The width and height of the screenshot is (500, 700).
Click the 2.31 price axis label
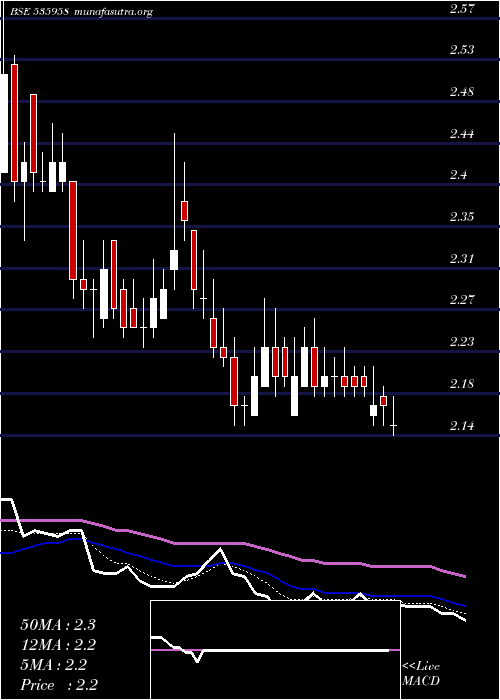[x=462, y=258]
